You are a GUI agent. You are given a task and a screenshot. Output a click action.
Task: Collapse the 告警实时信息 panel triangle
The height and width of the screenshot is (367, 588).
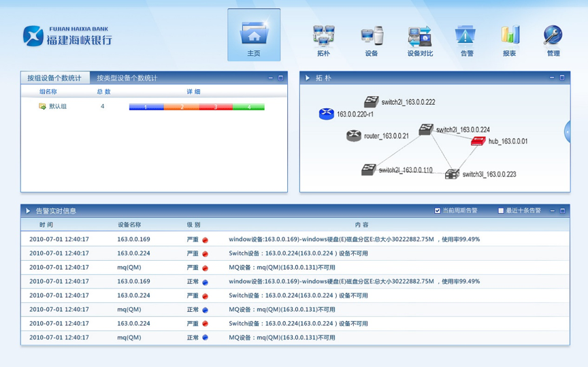tap(28, 211)
